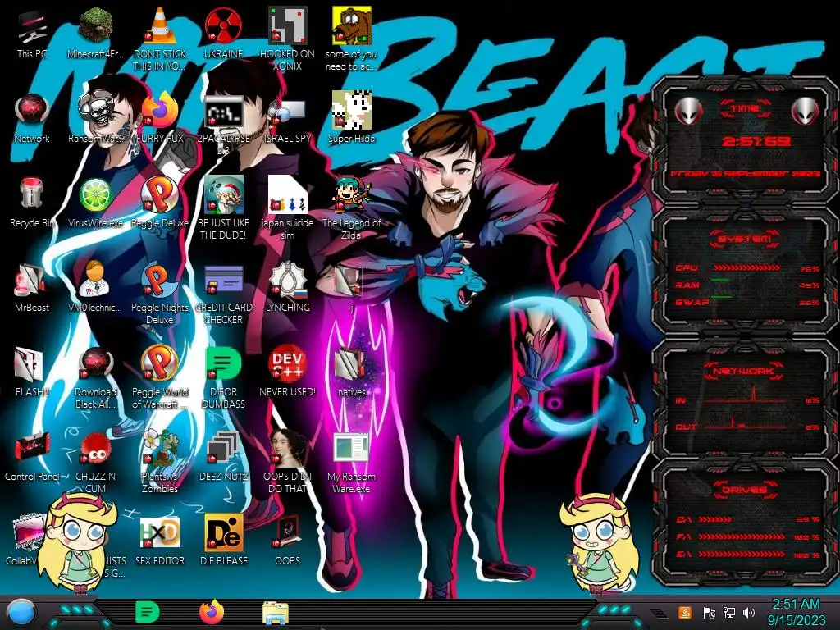Screen dimensions: 840x630
Task: Click the volume speaker tray icon
Action: pos(749,612)
